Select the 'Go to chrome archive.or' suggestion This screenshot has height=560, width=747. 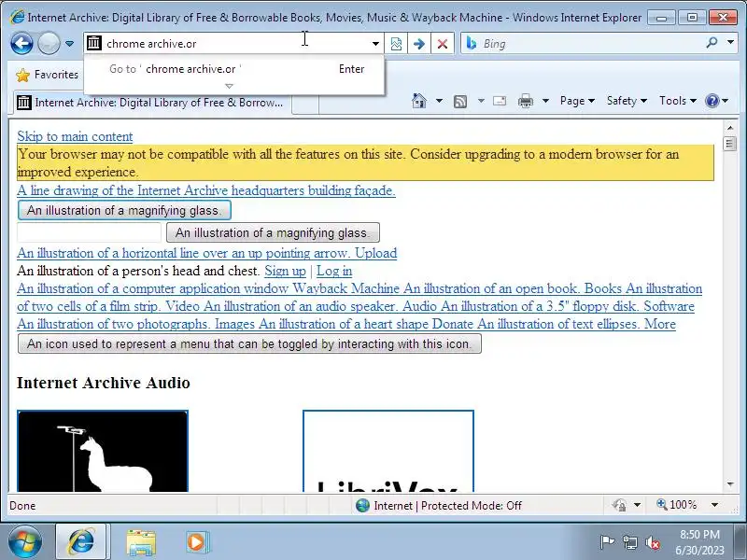point(233,69)
